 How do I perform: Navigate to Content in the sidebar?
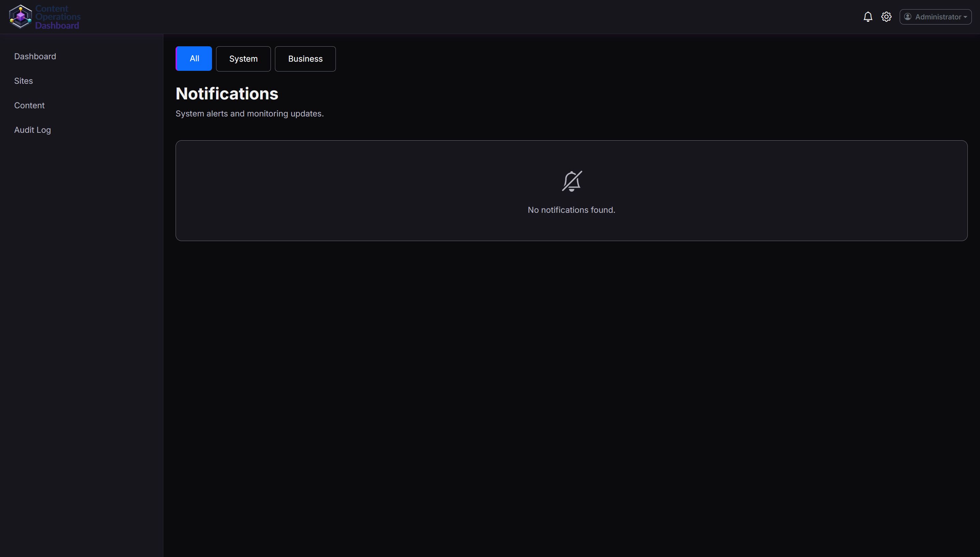[29, 105]
